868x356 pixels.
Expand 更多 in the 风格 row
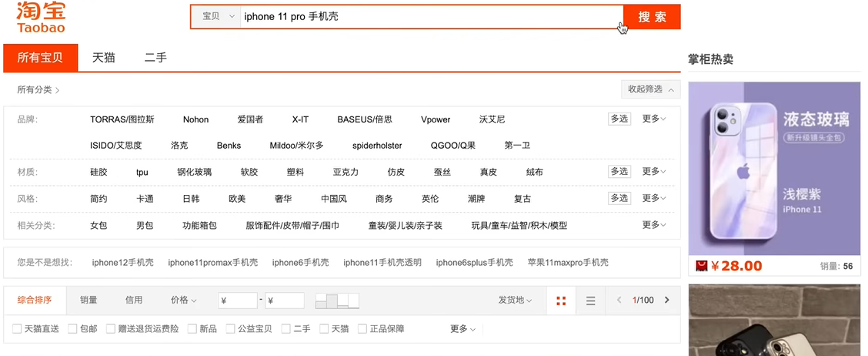point(654,198)
